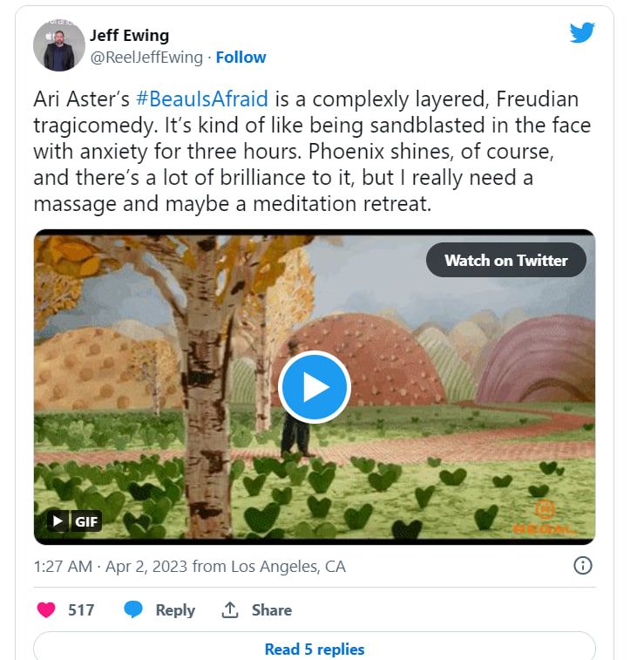Click the Jeff Ewing display name
This screenshot has width=644, height=660.
(x=129, y=36)
